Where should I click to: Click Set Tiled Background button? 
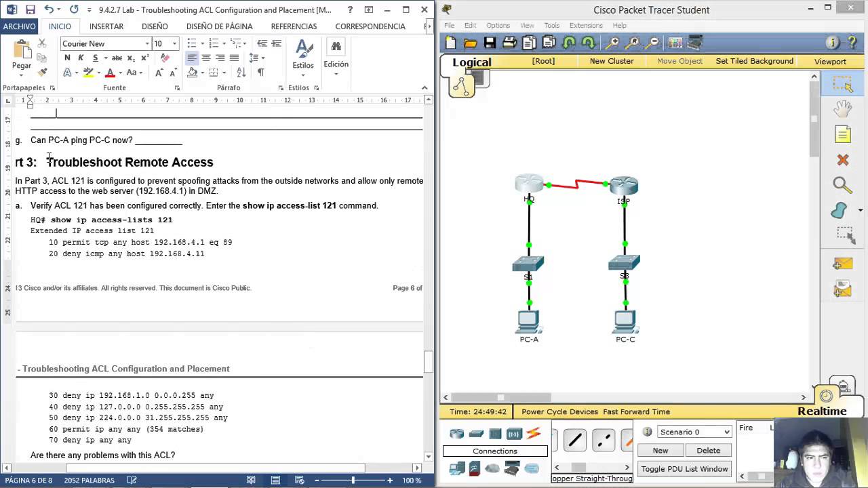[x=754, y=61]
